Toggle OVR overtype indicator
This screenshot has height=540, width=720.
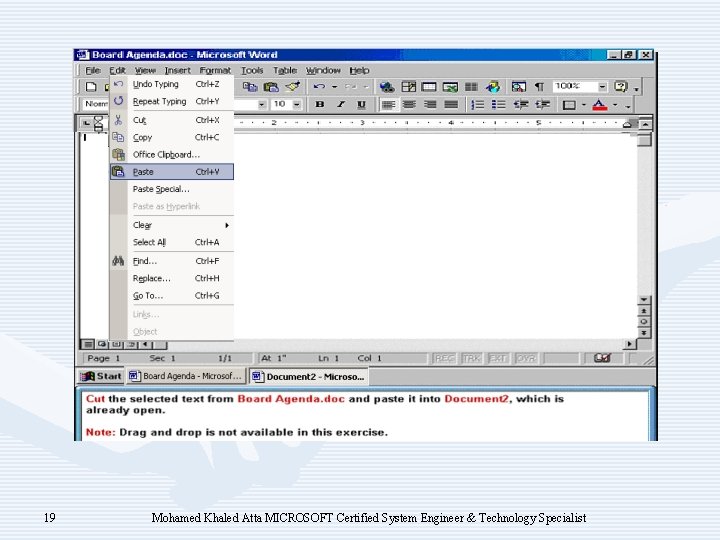coord(526,358)
